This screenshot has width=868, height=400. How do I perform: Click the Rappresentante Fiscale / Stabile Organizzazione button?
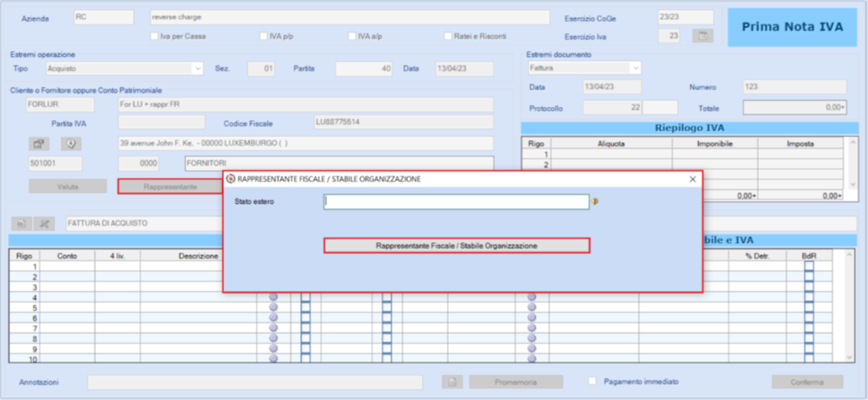[x=457, y=246]
